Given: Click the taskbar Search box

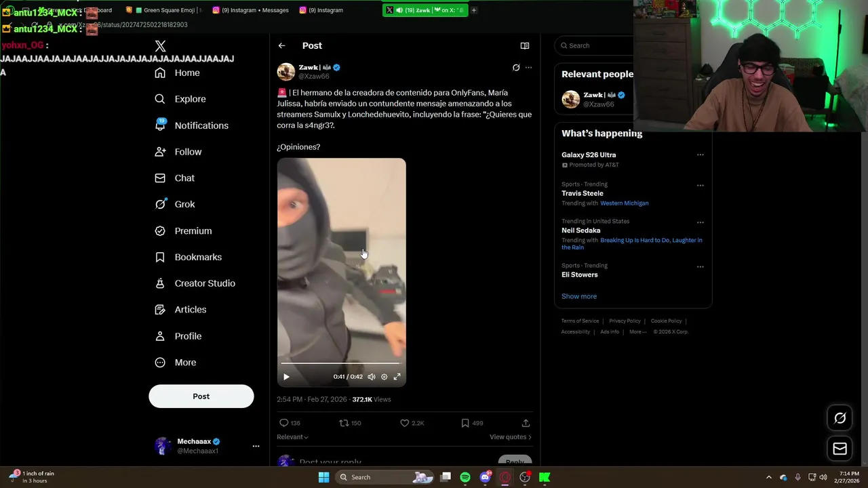Looking at the screenshot, I should tap(384, 477).
